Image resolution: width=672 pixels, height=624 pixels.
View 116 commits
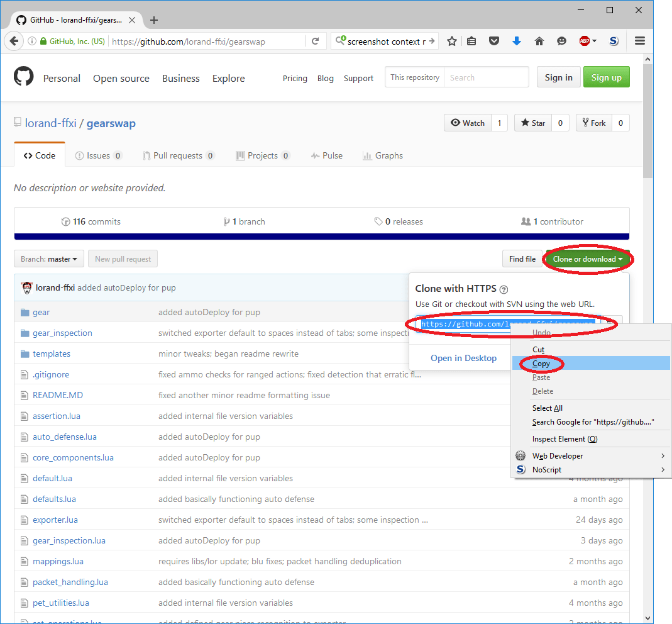click(x=91, y=221)
